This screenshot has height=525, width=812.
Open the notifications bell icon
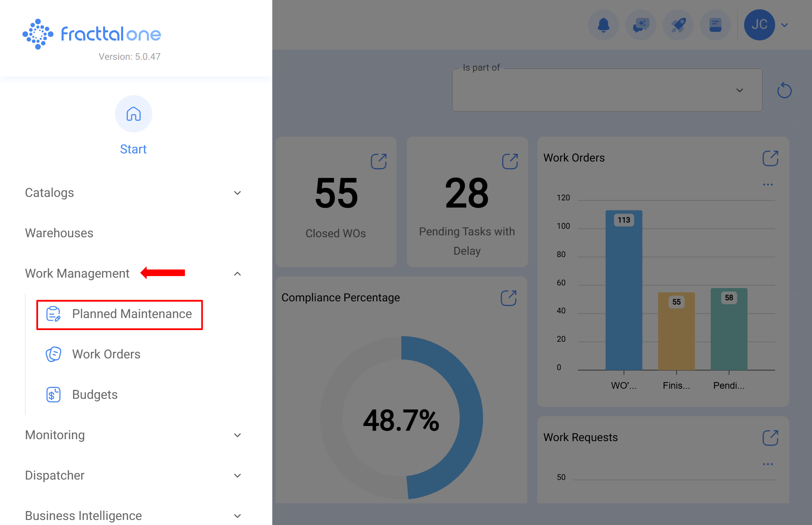pyautogui.click(x=603, y=24)
